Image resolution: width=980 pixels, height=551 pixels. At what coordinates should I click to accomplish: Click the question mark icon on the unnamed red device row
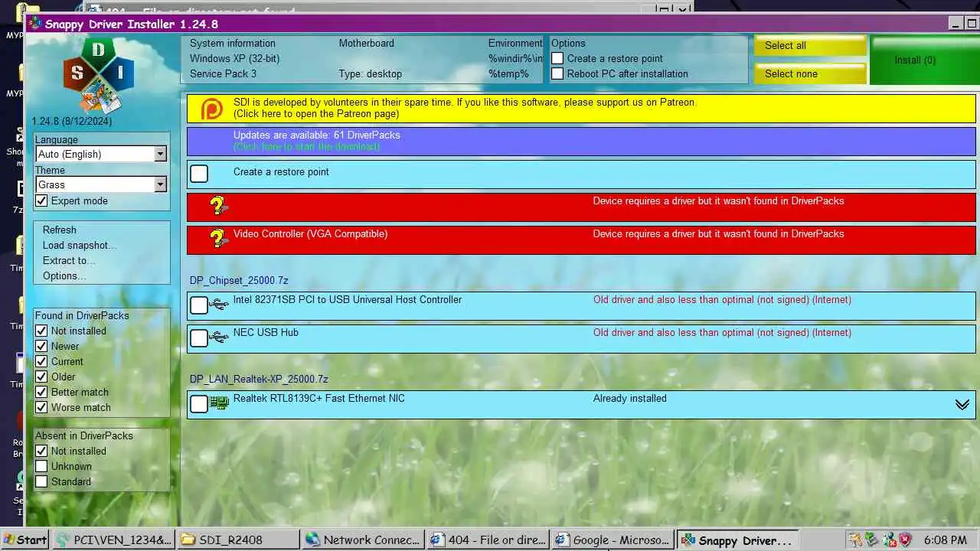(218, 205)
